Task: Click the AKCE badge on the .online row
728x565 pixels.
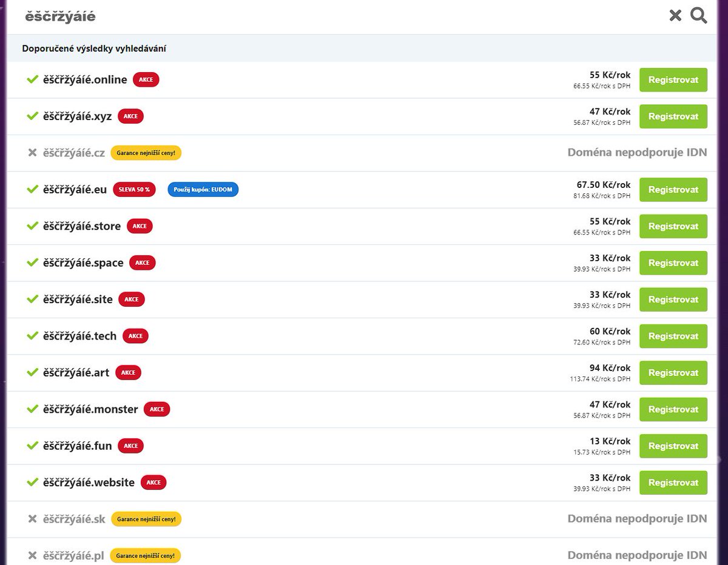Action: tap(146, 79)
